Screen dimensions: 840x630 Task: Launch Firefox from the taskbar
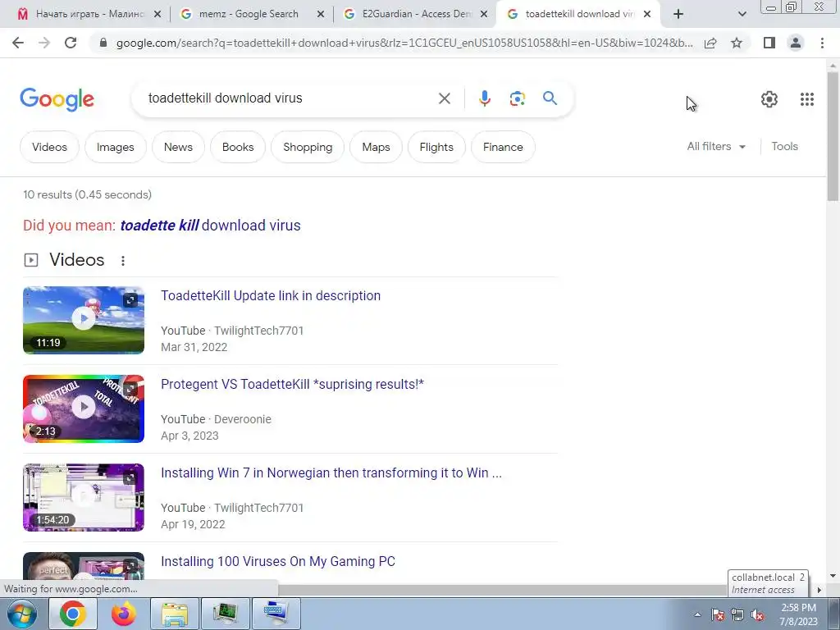123,614
